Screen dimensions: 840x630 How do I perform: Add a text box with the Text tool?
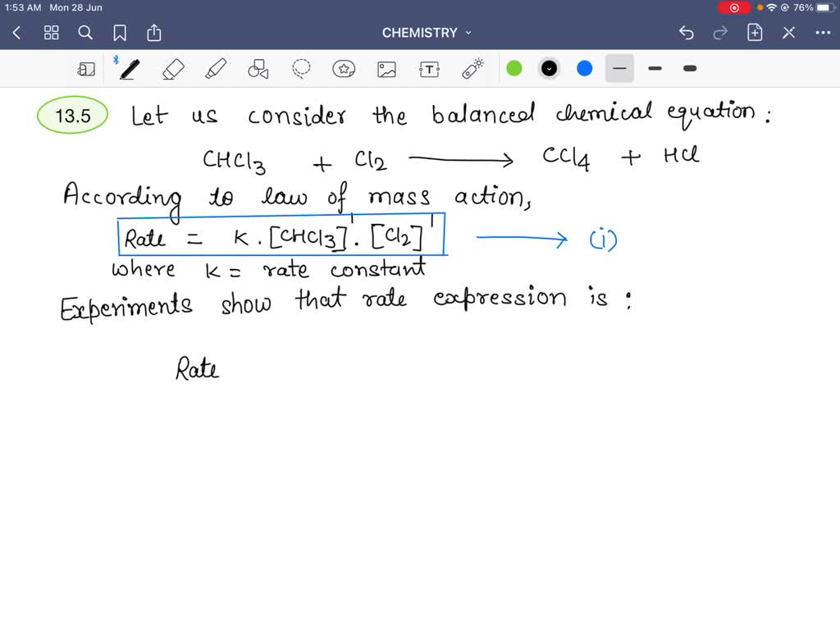[429, 68]
